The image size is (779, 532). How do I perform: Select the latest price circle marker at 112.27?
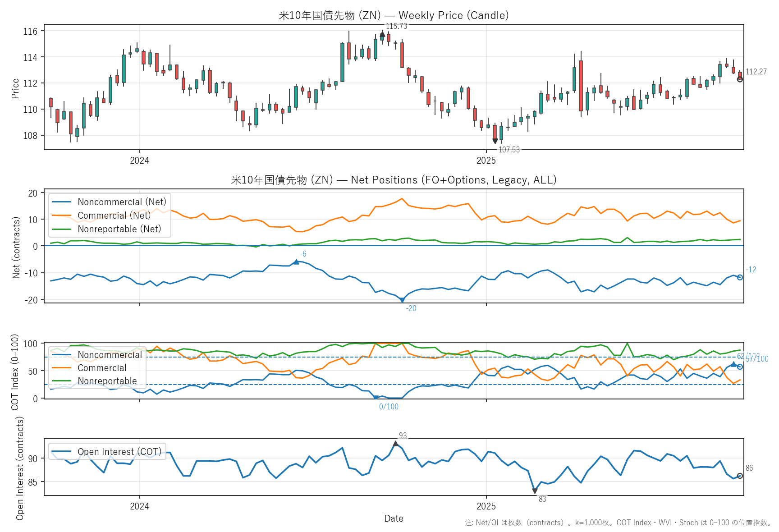click(740, 79)
